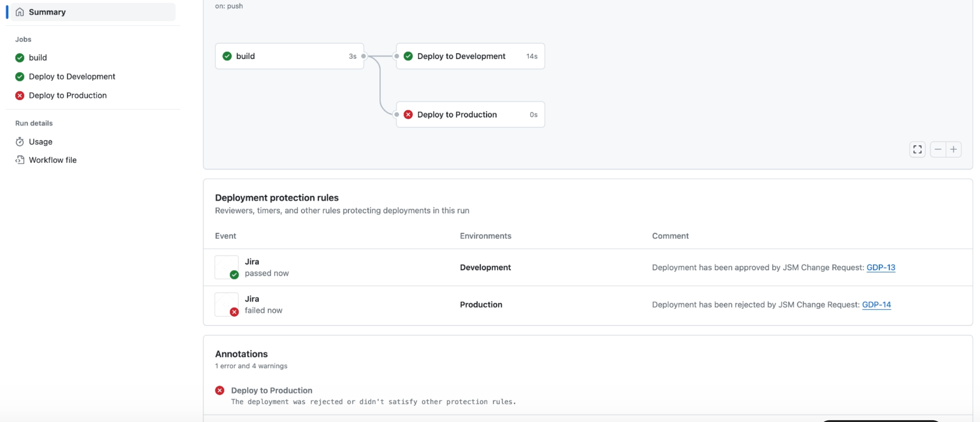Click the green check icon on the build node
Image resolution: width=980 pixels, height=422 pixels.
point(227,56)
